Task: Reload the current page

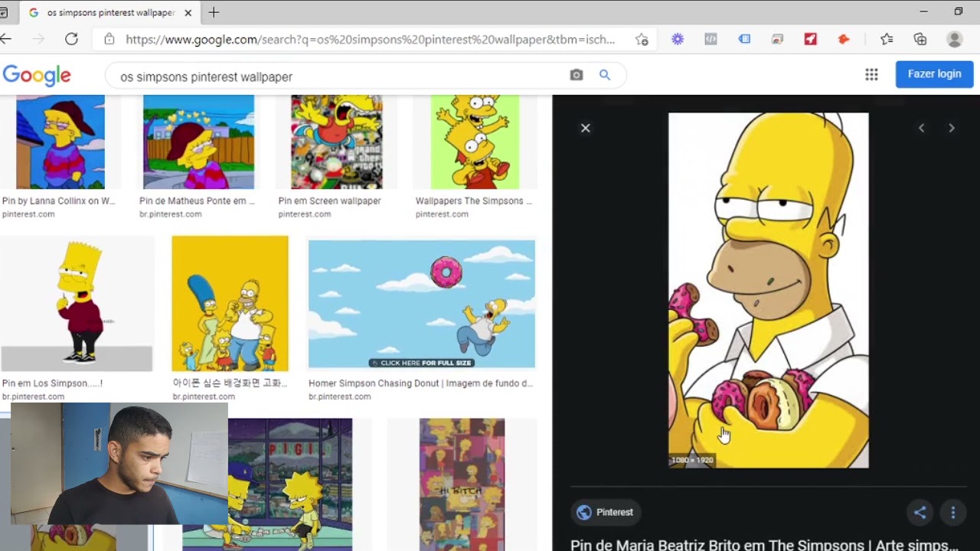Action: [x=71, y=39]
